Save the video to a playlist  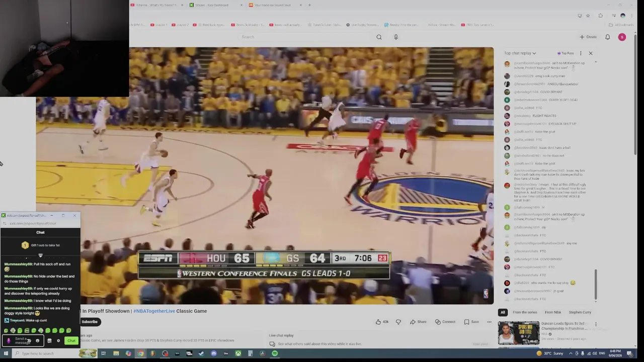pyautogui.click(x=471, y=322)
